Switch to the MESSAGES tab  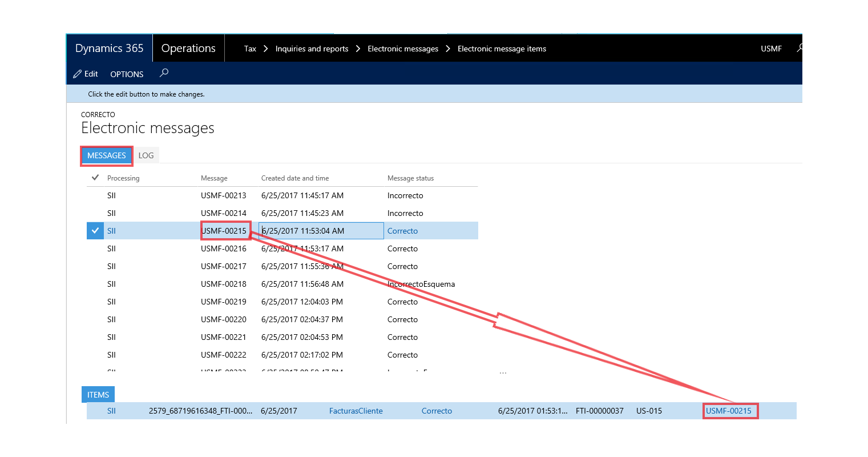pos(107,155)
